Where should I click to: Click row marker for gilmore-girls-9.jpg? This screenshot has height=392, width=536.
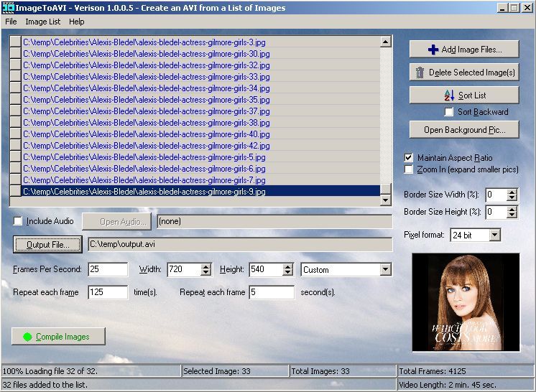[x=15, y=192]
